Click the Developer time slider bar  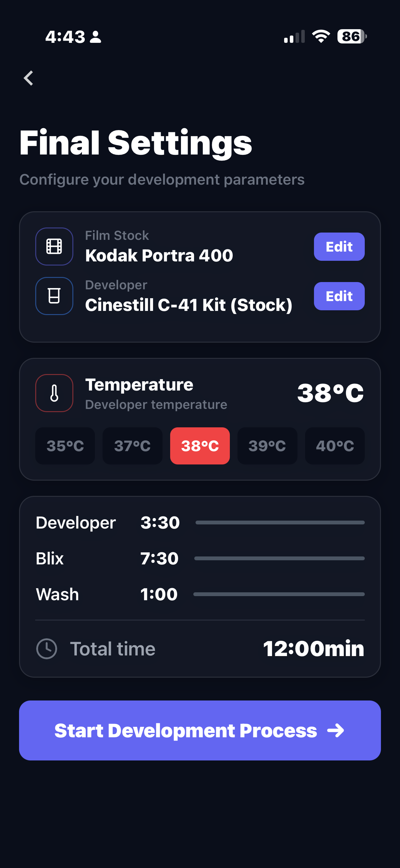click(280, 523)
